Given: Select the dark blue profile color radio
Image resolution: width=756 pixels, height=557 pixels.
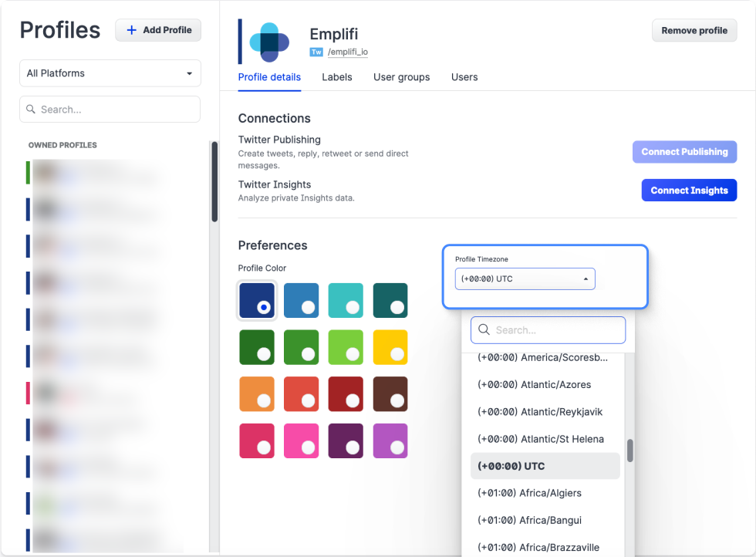Looking at the screenshot, I should click(257, 300).
